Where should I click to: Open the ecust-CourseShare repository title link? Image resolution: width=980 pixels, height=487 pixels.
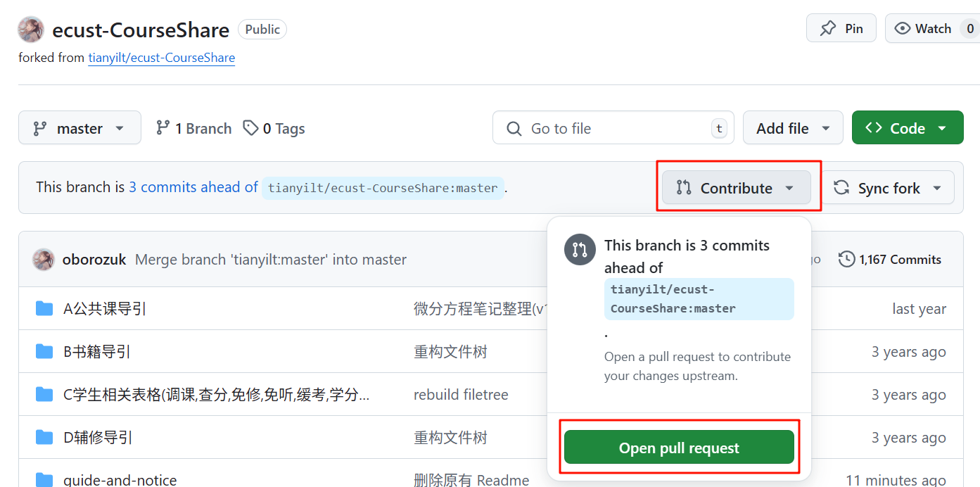click(141, 30)
